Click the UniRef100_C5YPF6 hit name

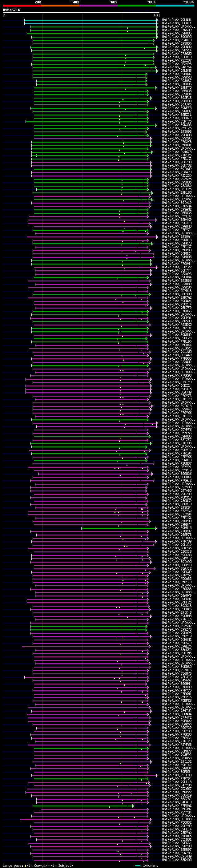tap(177, 430)
